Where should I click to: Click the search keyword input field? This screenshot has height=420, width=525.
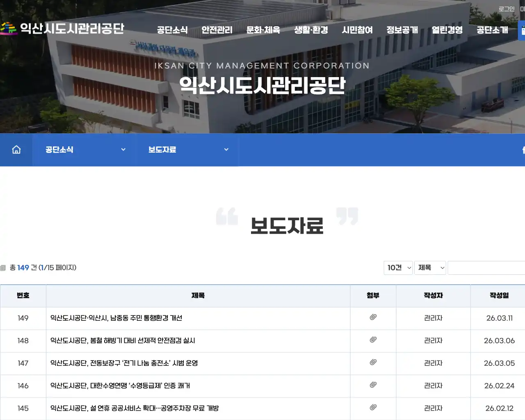coord(488,267)
